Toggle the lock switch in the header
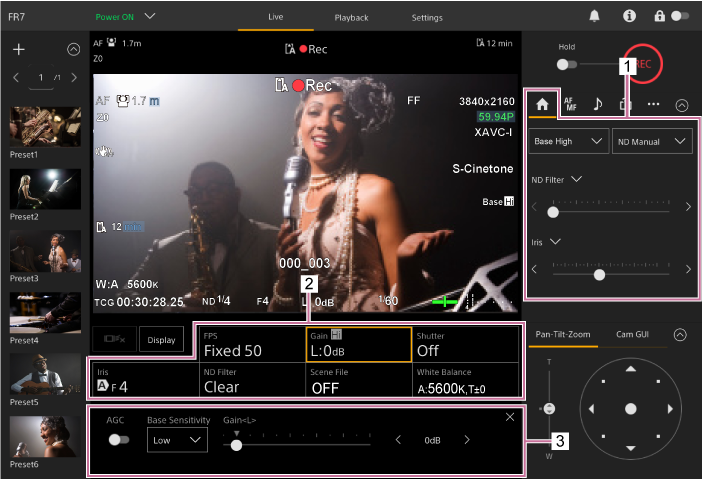 (x=680, y=17)
